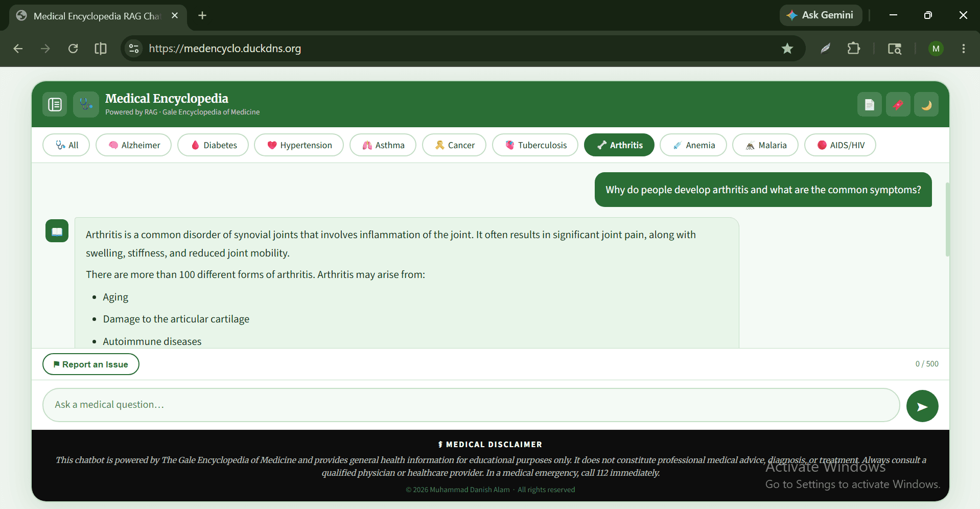Click the stethoscope logo icon
This screenshot has width=980, height=509.
coord(86,105)
